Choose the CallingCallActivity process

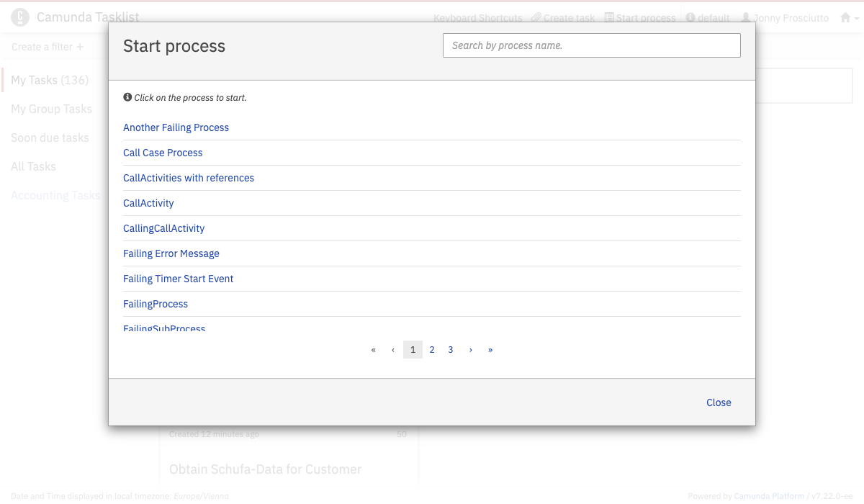163,228
